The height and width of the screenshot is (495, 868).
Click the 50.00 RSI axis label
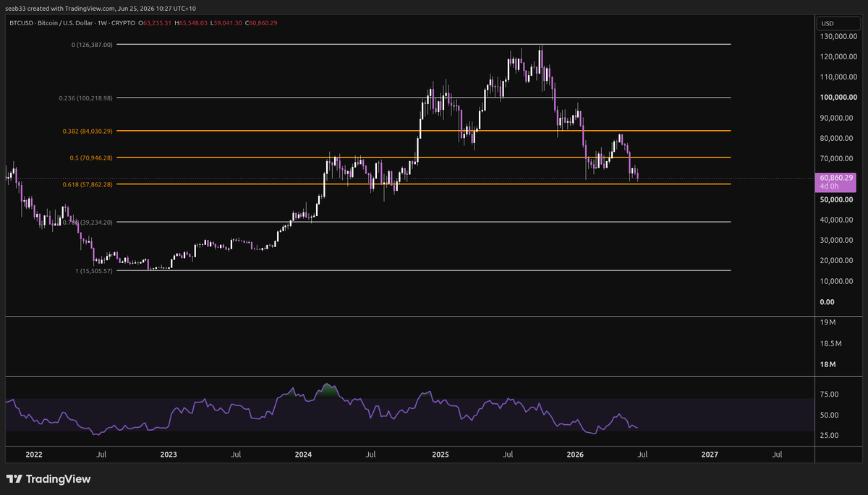point(830,415)
